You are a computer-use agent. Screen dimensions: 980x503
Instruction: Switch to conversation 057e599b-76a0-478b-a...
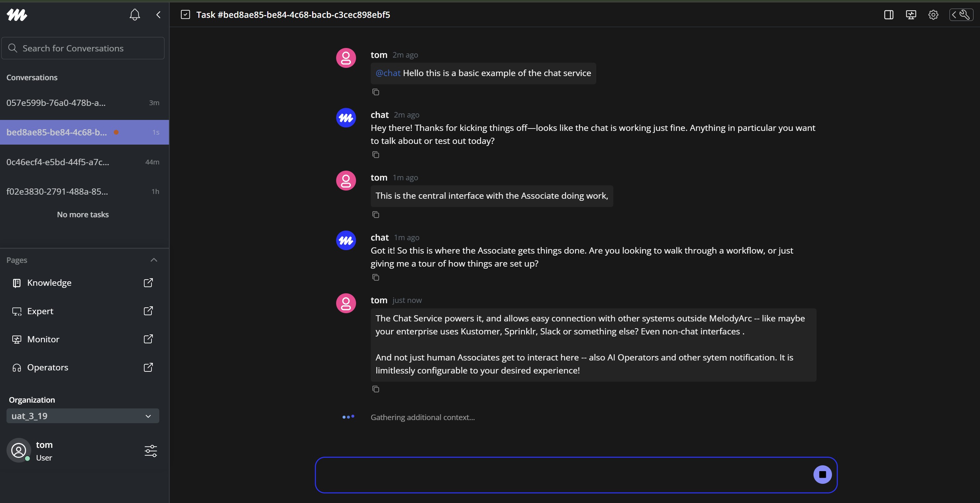[56, 102]
